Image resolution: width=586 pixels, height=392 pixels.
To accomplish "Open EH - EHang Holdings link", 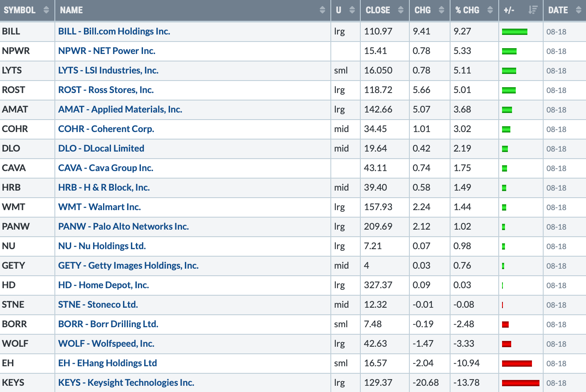I will pos(108,363).
